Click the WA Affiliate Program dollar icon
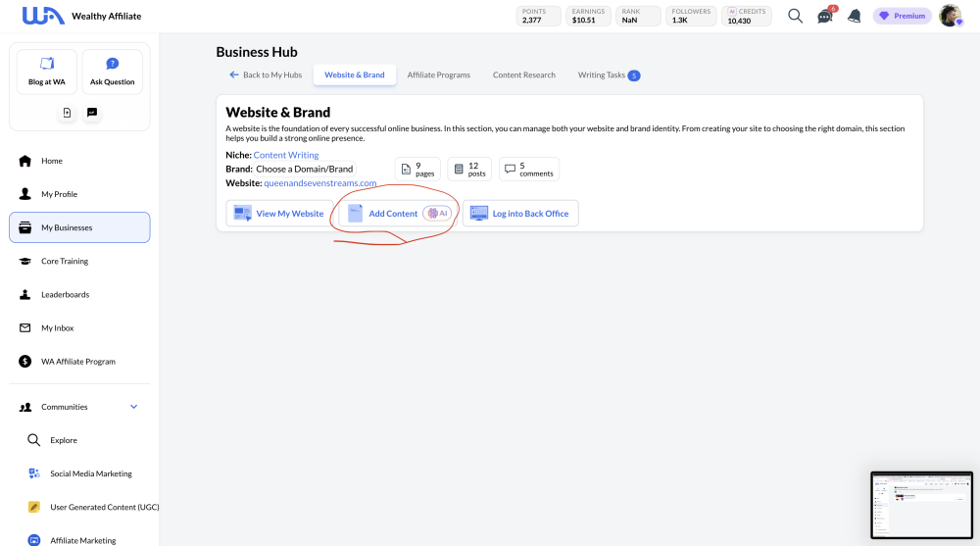This screenshot has height=546, width=980. 25,362
